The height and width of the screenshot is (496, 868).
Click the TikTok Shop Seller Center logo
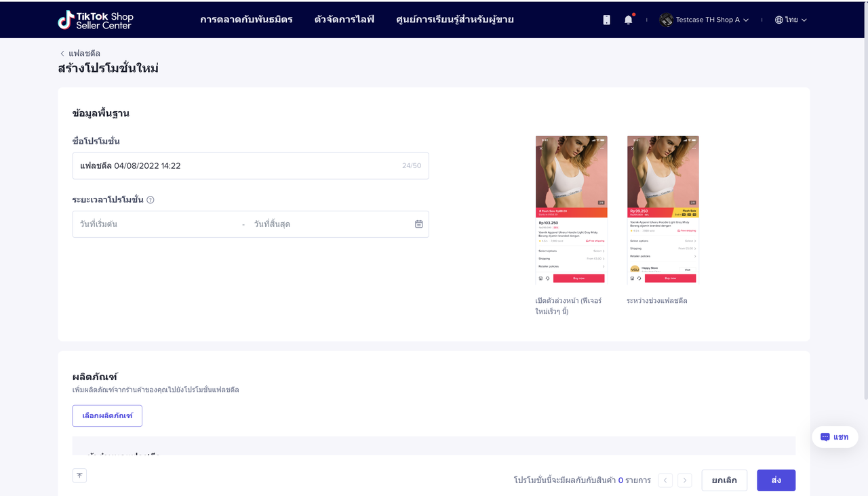[x=96, y=20]
